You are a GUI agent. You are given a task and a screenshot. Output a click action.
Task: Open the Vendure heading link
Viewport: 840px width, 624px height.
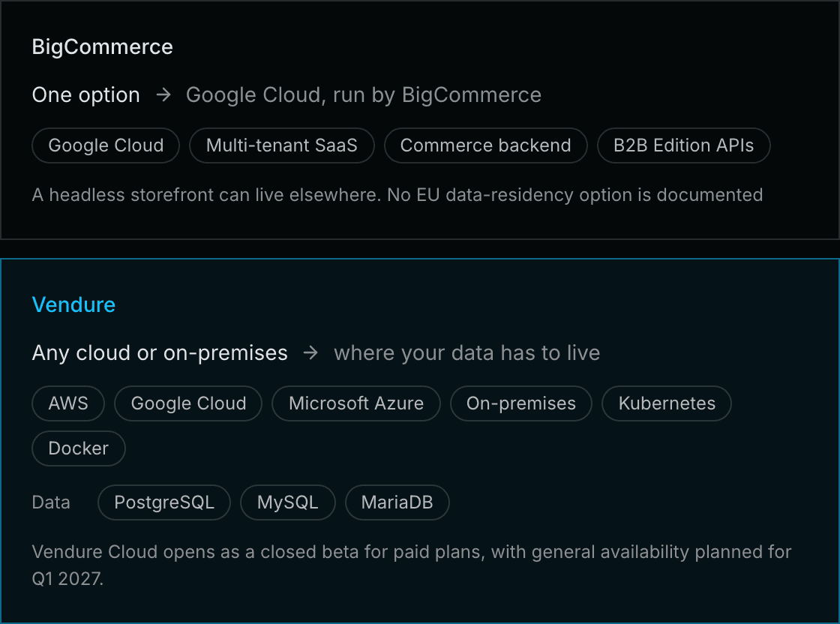pos(74,304)
